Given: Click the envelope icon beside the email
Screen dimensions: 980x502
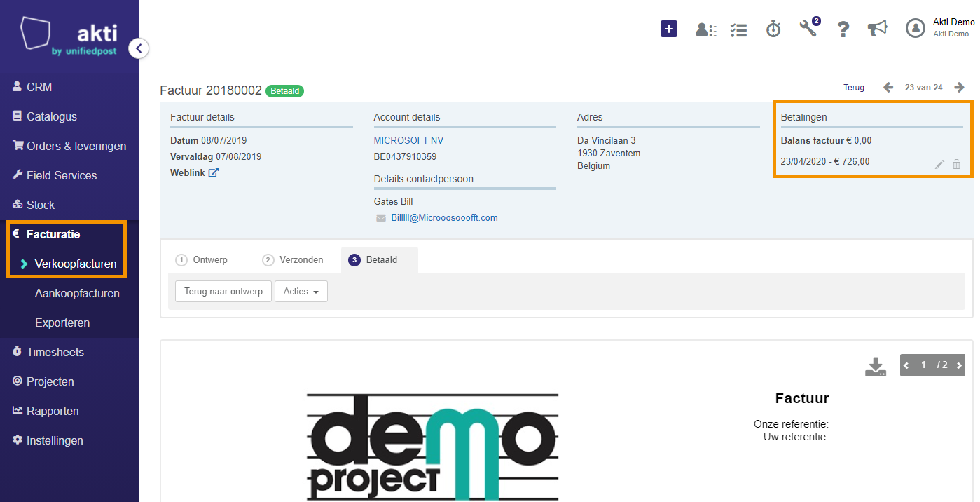Looking at the screenshot, I should [381, 218].
